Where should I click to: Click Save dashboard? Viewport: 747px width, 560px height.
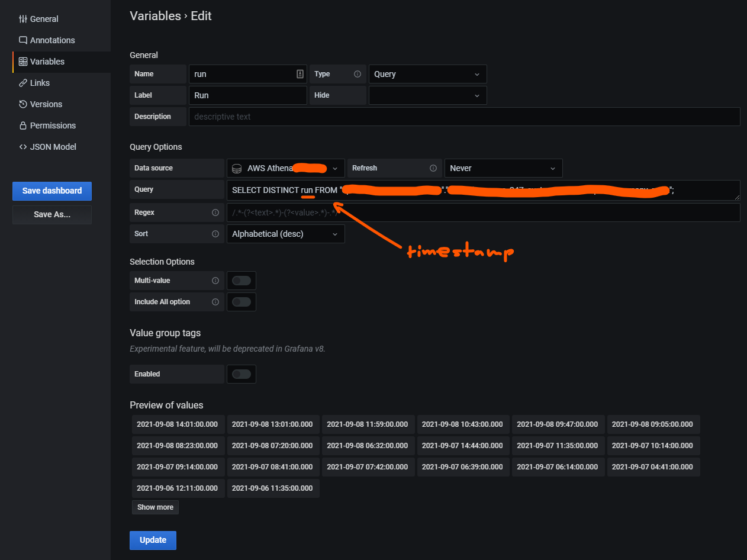51,191
